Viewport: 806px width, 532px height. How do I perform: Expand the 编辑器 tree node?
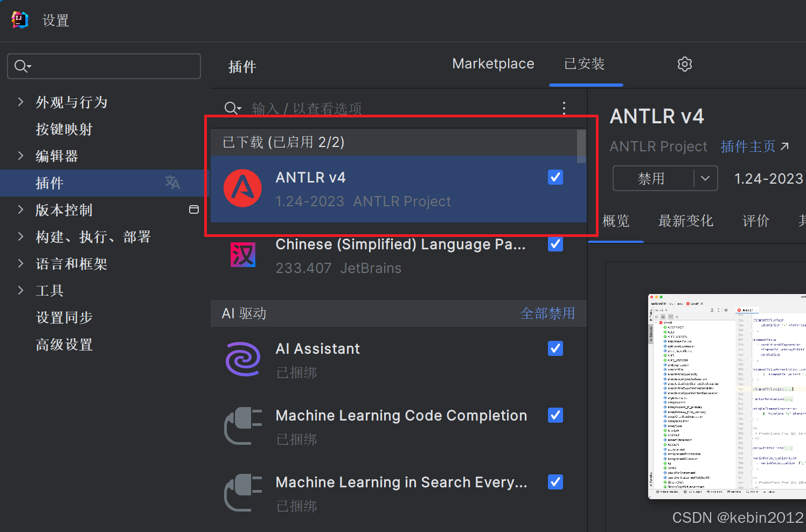click(x=20, y=156)
